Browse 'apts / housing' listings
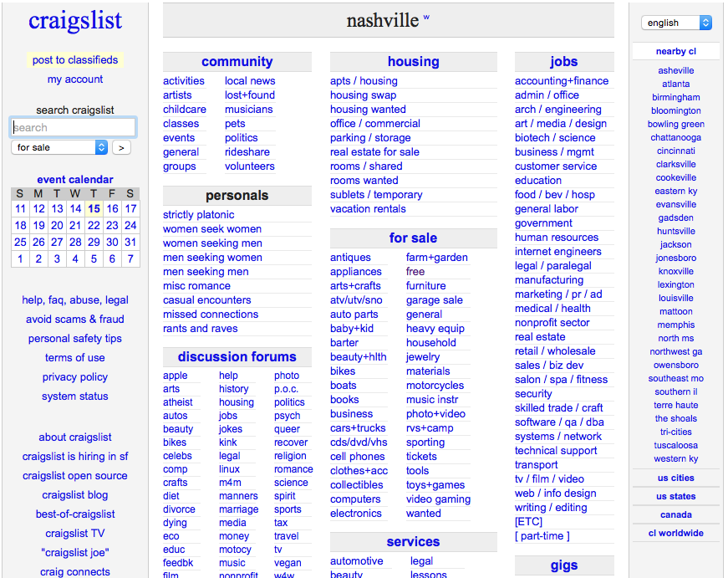 [364, 81]
